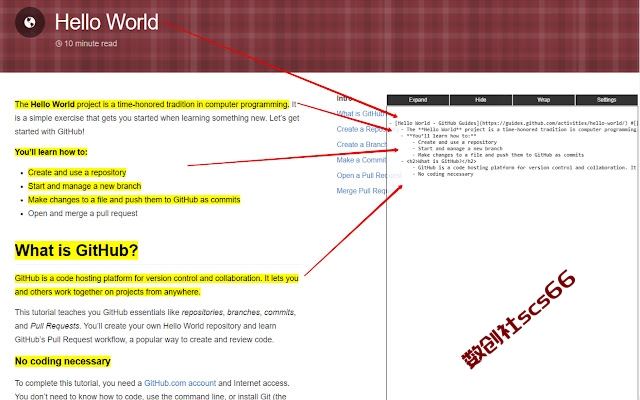Click the Hello World page title
The width and height of the screenshot is (640, 400).
click(x=107, y=22)
